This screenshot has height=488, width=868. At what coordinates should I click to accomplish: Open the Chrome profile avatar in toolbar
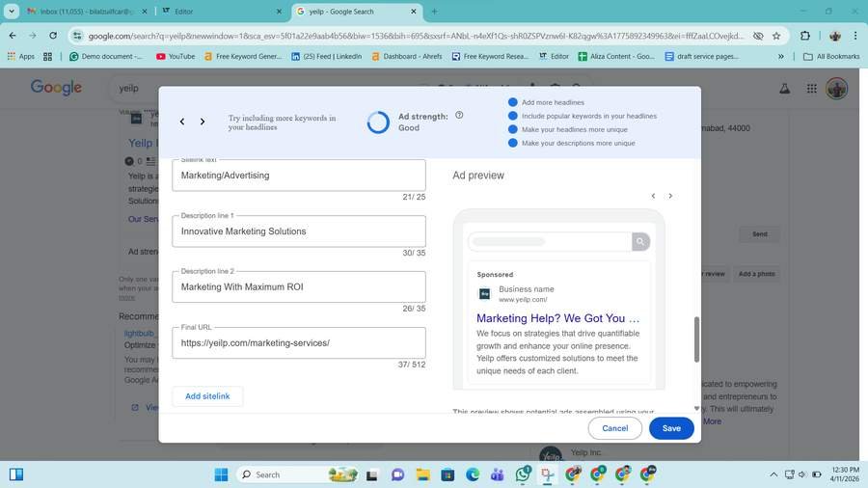(x=835, y=36)
